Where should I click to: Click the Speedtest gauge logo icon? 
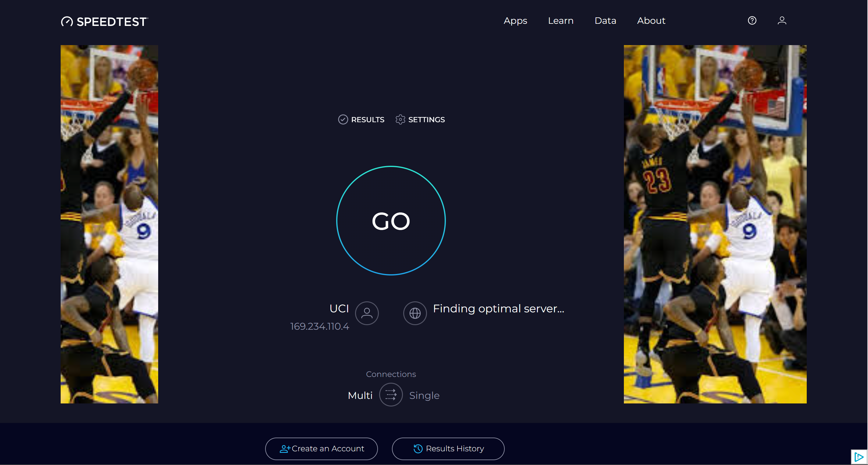pos(67,22)
